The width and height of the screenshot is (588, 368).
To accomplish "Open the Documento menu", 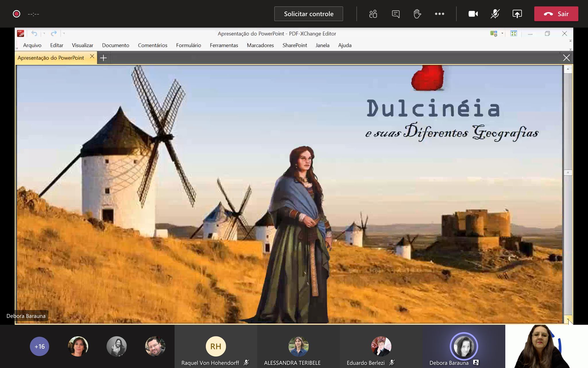I will click(116, 45).
